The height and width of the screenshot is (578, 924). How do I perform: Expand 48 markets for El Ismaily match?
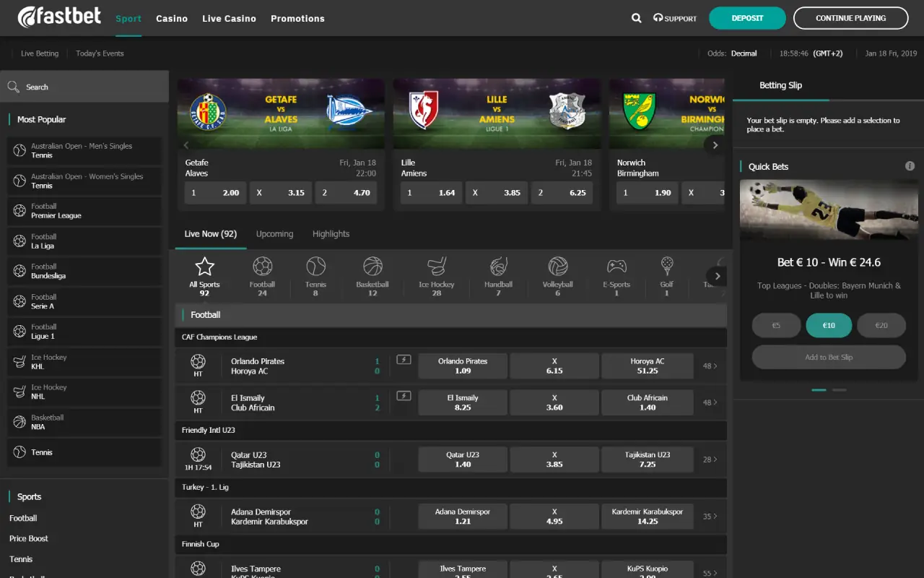pos(710,402)
